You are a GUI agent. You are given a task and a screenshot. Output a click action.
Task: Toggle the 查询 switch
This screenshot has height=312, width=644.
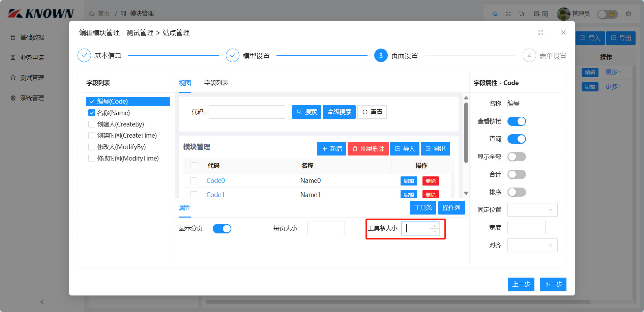click(517, 139)
